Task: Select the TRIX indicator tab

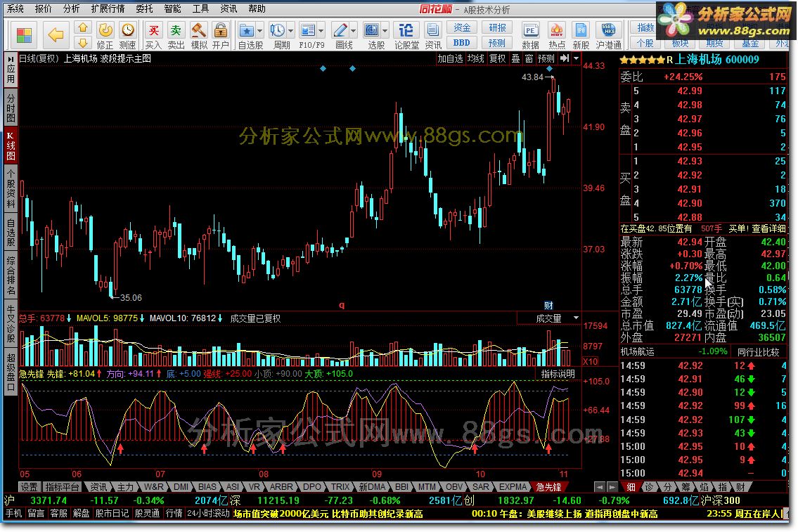Action: tap(340, 487)
